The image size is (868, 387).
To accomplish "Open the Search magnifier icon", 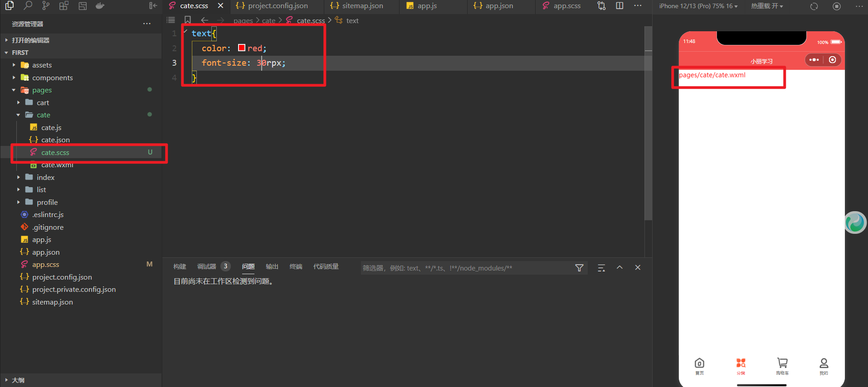I will pyautogui.click(x=28, y=5).
